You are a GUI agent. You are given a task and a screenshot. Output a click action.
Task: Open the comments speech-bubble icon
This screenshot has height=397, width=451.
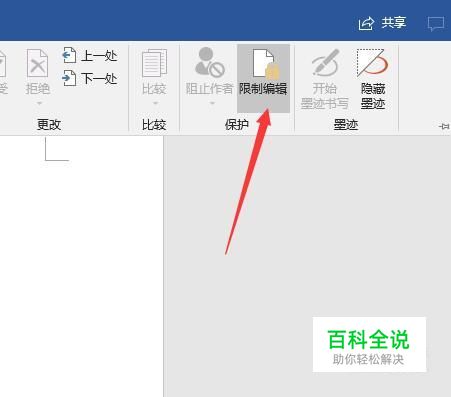tap(436, 24)
